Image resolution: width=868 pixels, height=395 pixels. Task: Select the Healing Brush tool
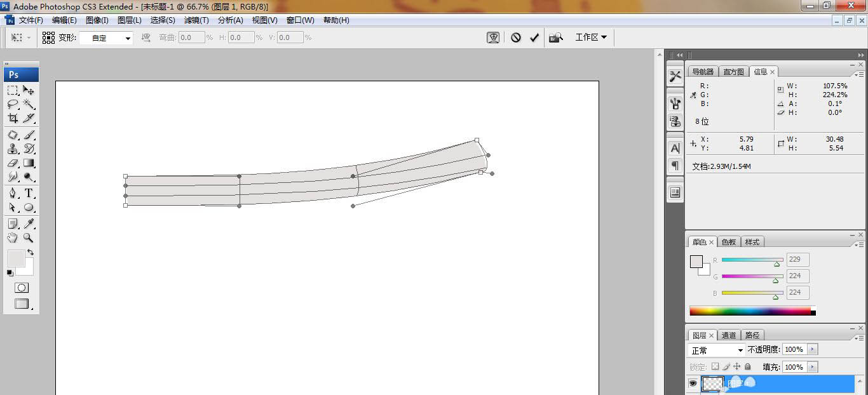(13, 135)
